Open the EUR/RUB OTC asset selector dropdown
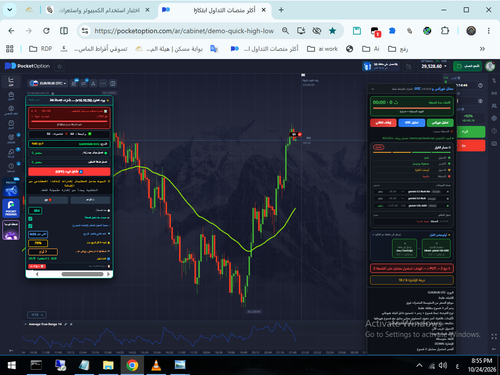 [47, 83]
